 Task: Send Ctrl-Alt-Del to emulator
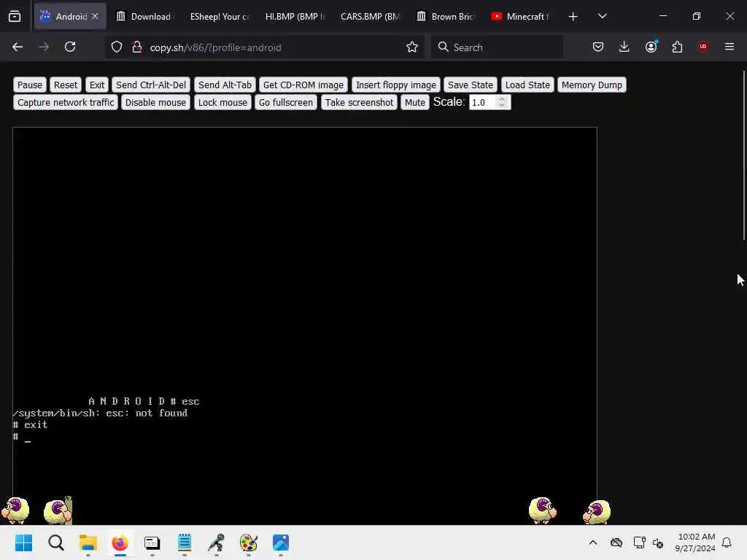[x=151, y=85]
